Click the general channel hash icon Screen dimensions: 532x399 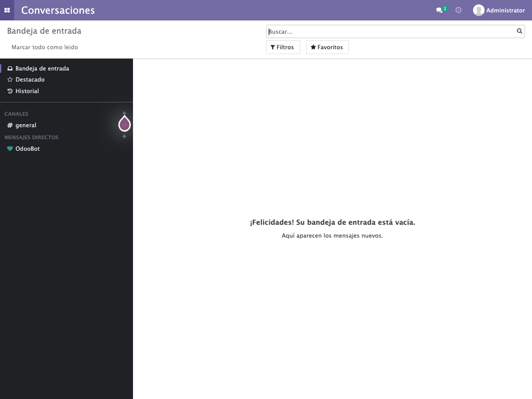(x=10, y=125)
